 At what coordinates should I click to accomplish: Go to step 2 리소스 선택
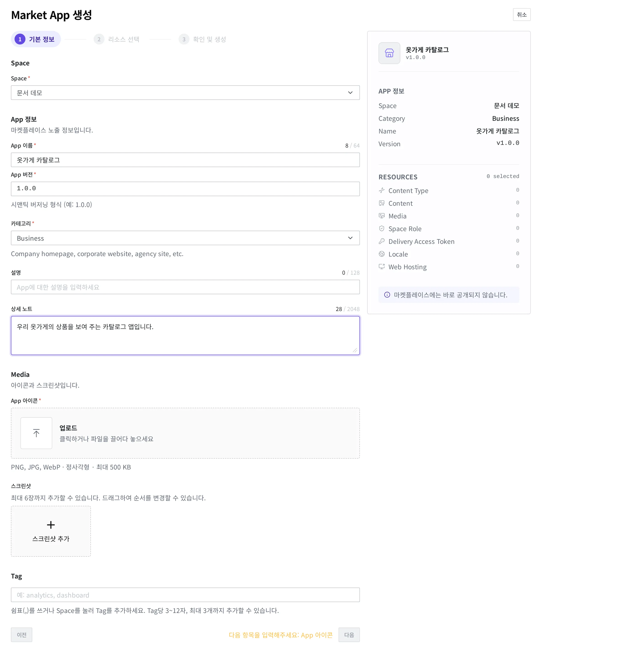click(x=117, y=39)
